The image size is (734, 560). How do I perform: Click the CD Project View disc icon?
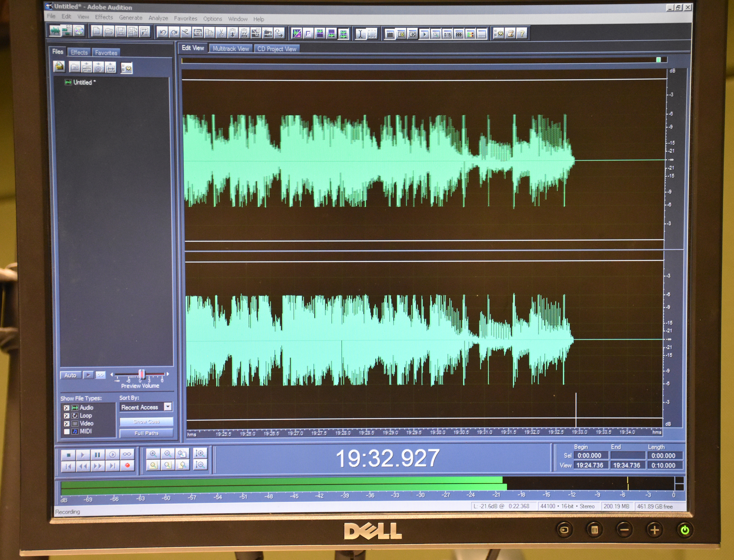(79, 31)
